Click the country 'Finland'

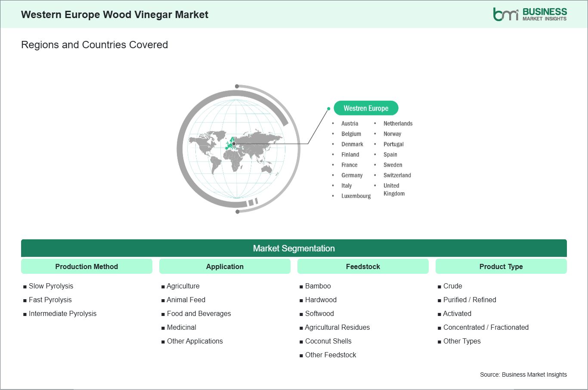pyautogui.click(x=350, y=155)
